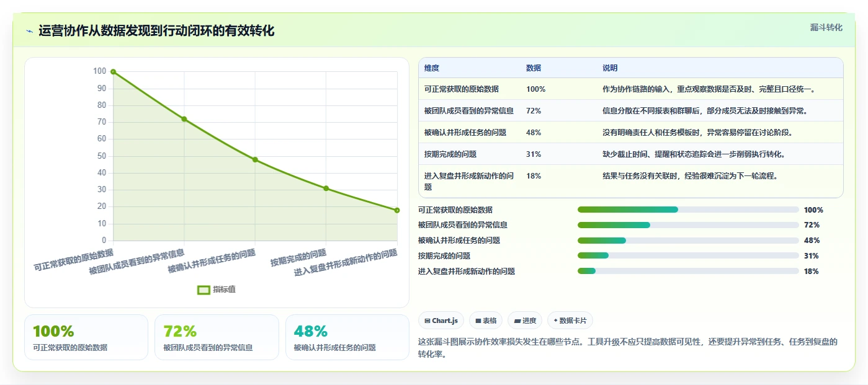Click the 18% progress bar for 进入复盘并形成新动作的问题
Image resolution: width=868 pixels, height=385 pixels.
click(x=688, y=271)
